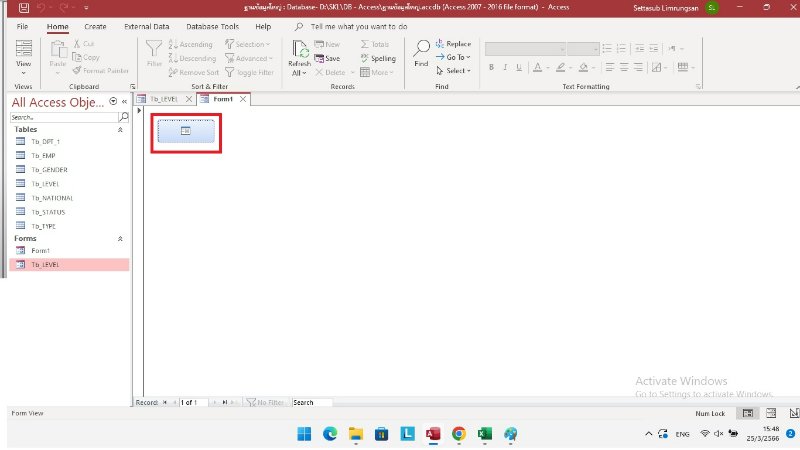Switch to Layout View in status bar
Image resolution: width=800 pixels, height=450 pixels.
[769, 412]
